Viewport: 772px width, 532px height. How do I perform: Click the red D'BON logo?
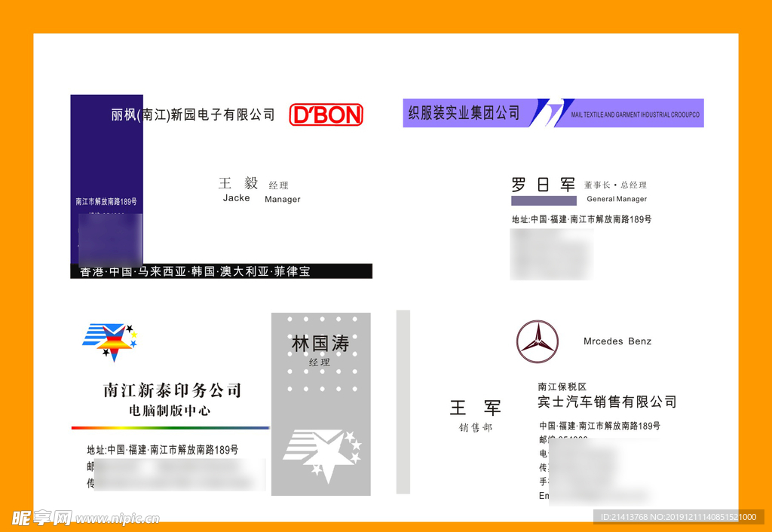coord(326,115)
